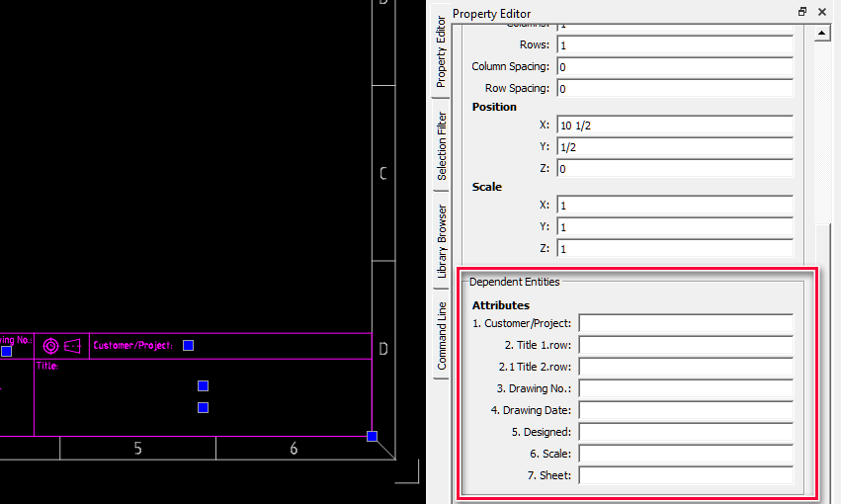Viewport: 841px width, 504px height.
Task: Undock the Property Editor panel
Action: [802, 12]
